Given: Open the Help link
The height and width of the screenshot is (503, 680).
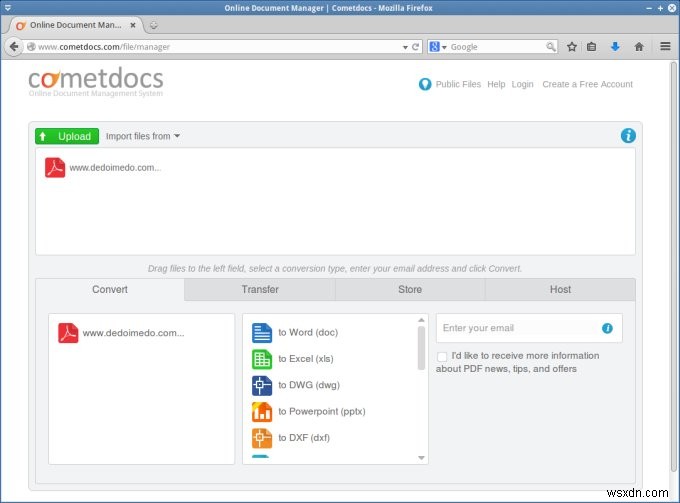Looking at the screenshot, I should pos(496,84).
